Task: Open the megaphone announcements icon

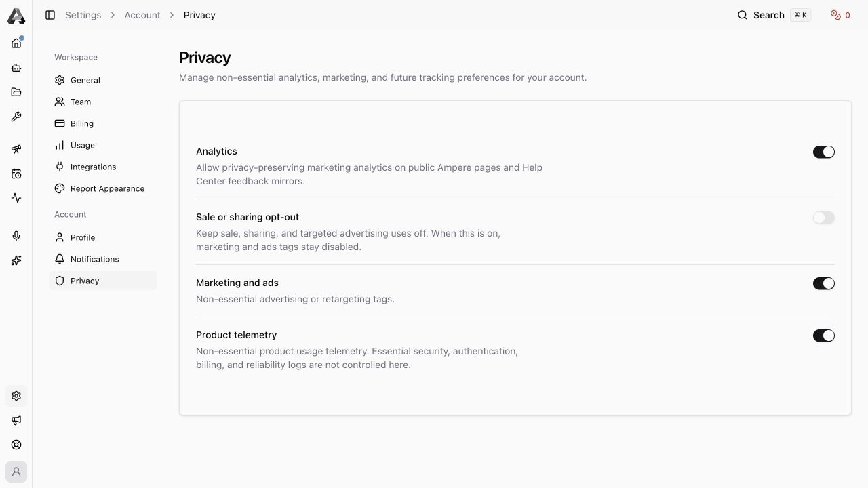Action: pos(16,420)
